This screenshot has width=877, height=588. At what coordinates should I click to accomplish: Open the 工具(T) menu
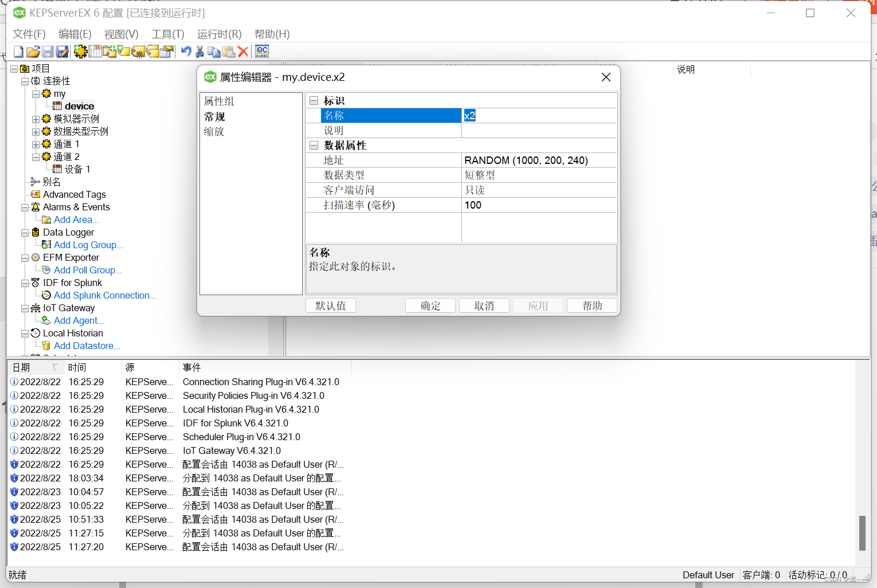coord(168,34)
